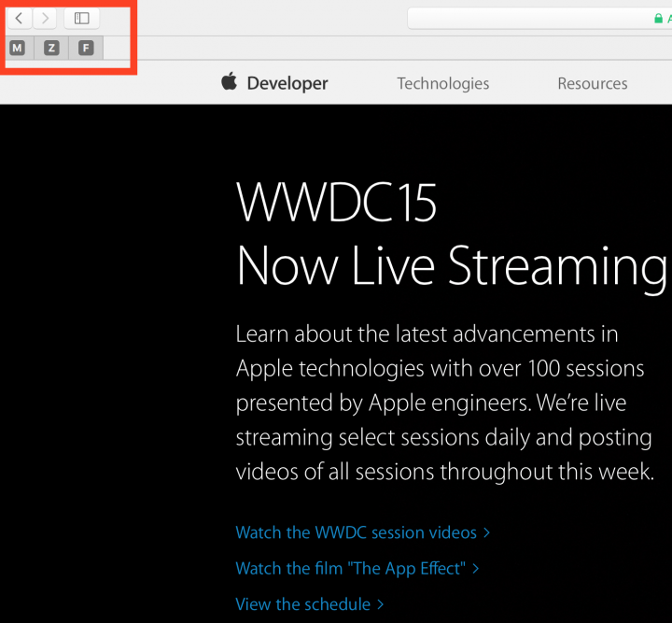Open the Resources menu
The image size is (672, 623).
point(593,83)
